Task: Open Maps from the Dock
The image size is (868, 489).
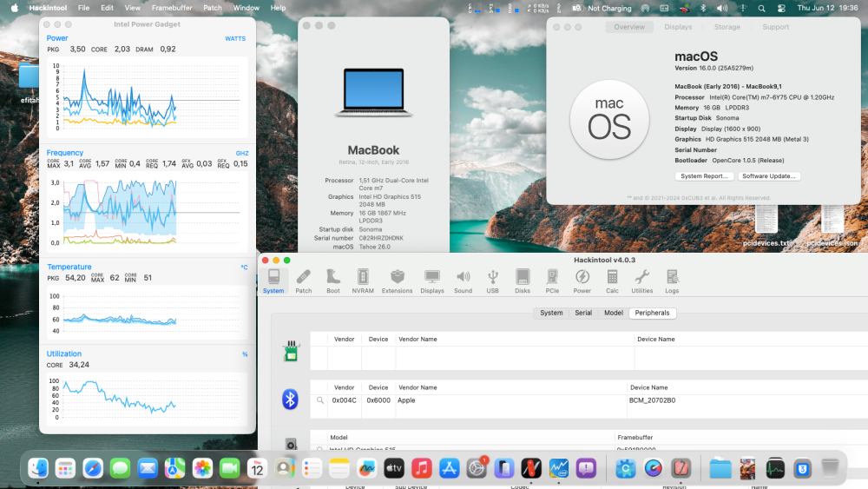Action: pos(175,468)
